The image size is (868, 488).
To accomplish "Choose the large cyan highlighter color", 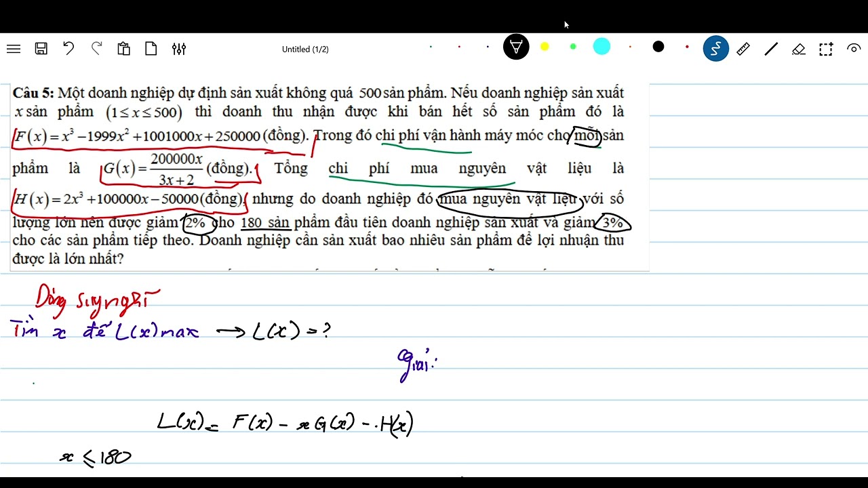I will [x=601, y=46].
